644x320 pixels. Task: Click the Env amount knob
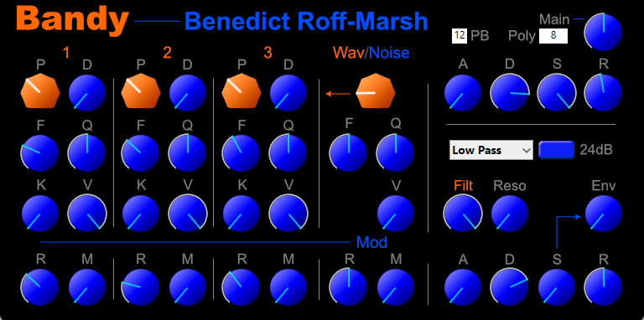tap(604, 214)
